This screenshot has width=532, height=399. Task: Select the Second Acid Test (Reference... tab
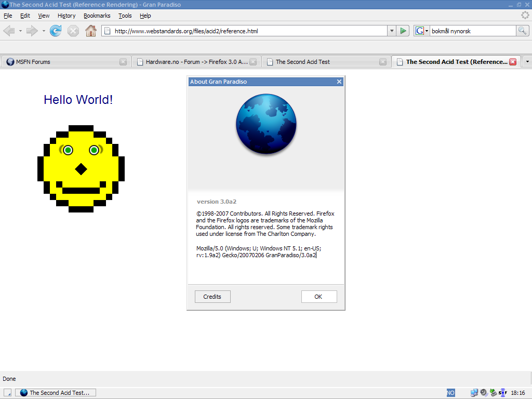pyautogui.click(x=456, y=62)
